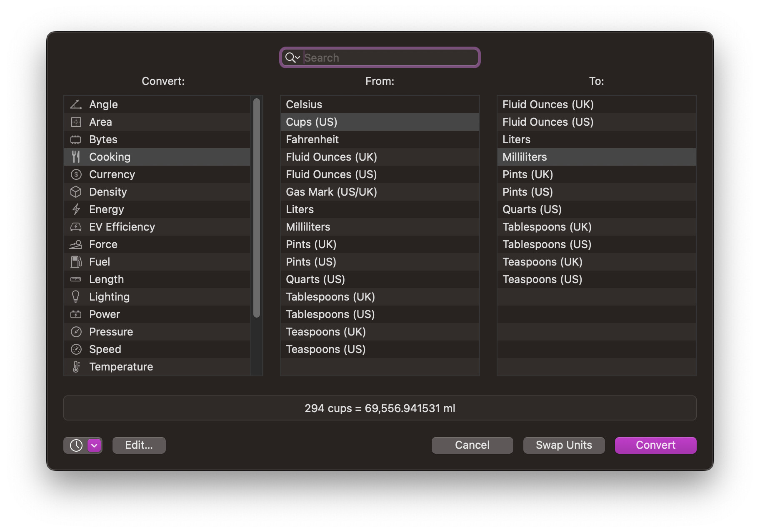The image size is (760, 532).
Task: Select Celsius in the From list
Action: [x=380, y=104]
